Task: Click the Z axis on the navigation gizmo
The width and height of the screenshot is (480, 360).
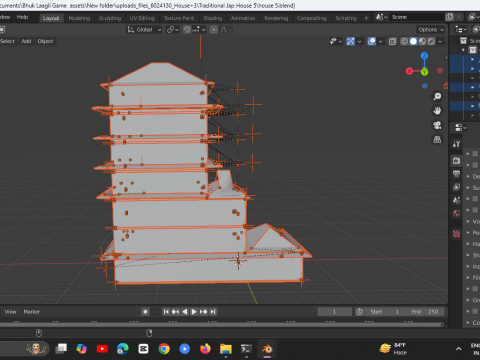Action: tap(424, 55)
